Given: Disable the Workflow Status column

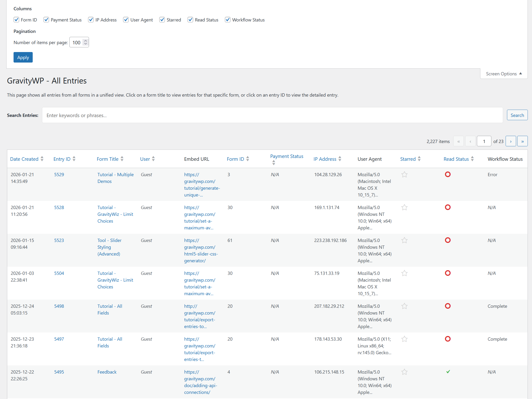Looking at the screenshot, I should click(x=227, y=20).
